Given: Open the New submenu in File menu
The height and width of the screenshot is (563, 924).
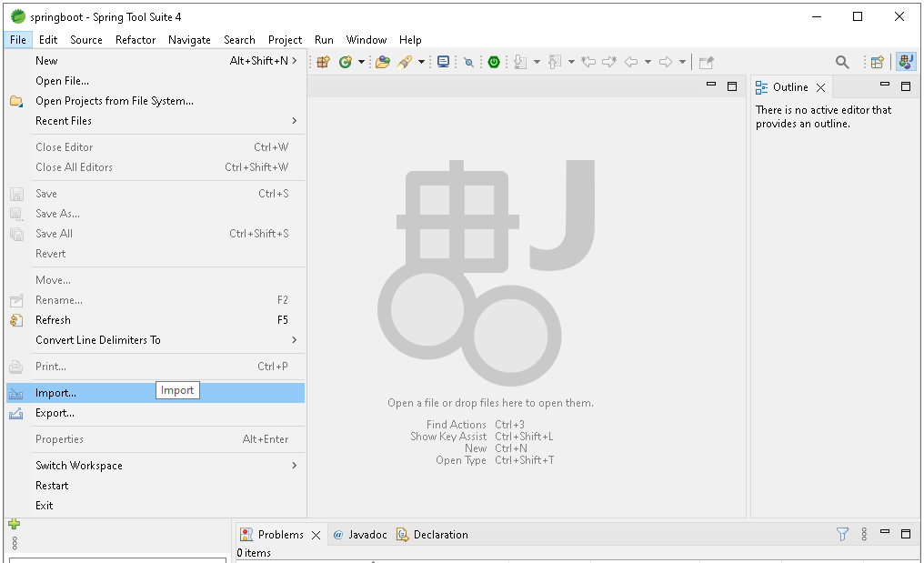Looking at the screenshot, I should [156, 61].
